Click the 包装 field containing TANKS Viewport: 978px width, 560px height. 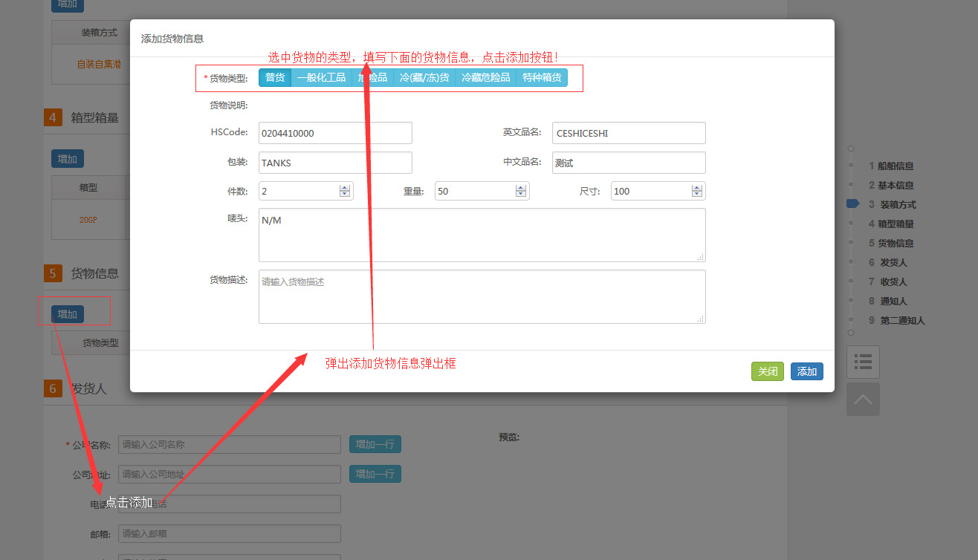334,163
